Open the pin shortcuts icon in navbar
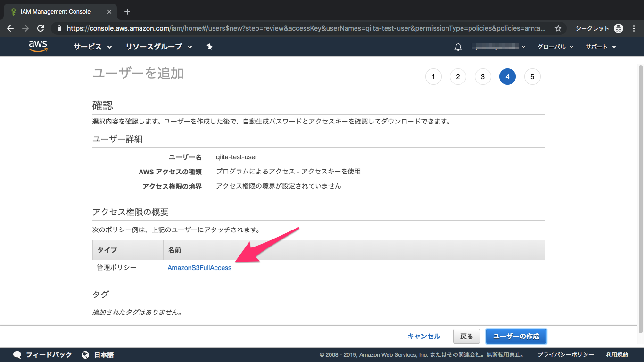Screen dimensions: 644x362 pos(210,47)
